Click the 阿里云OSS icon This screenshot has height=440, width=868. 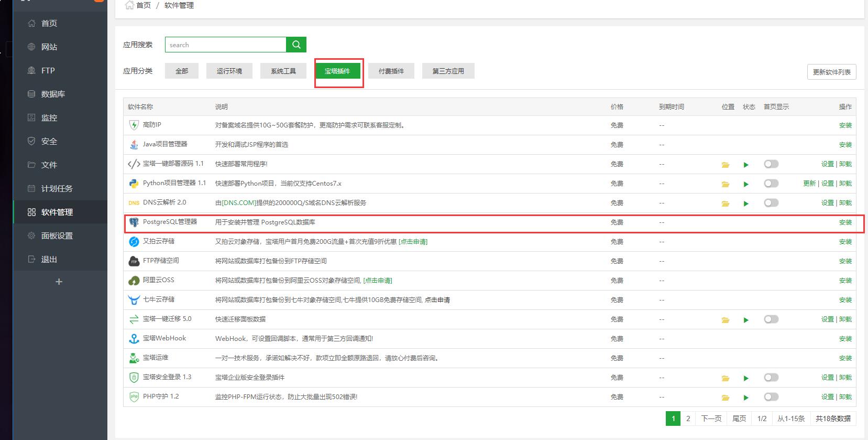pyautogui.click(x=134, y=281)
